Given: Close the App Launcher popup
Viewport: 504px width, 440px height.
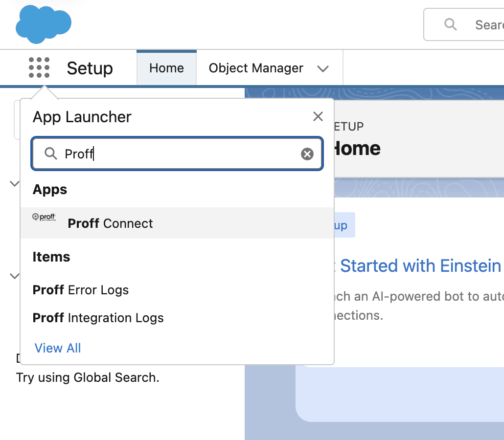Looking at the screenshot, I should [318, 116].
